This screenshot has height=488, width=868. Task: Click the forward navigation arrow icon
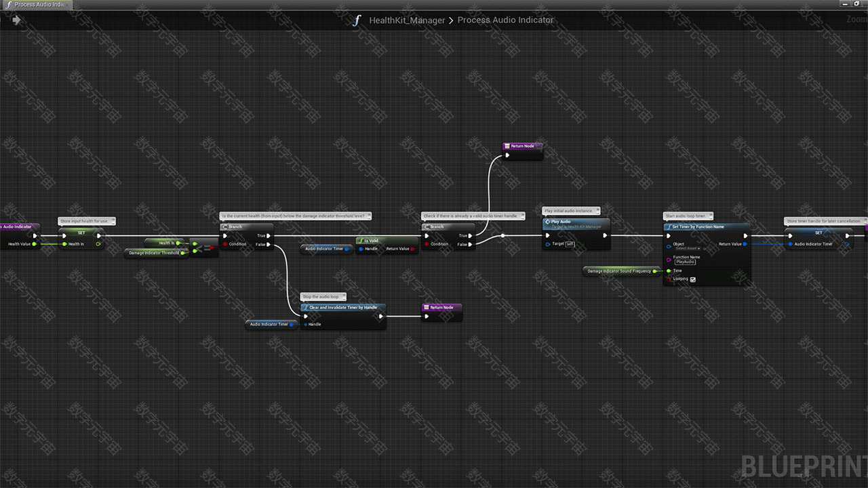(16, 20)
